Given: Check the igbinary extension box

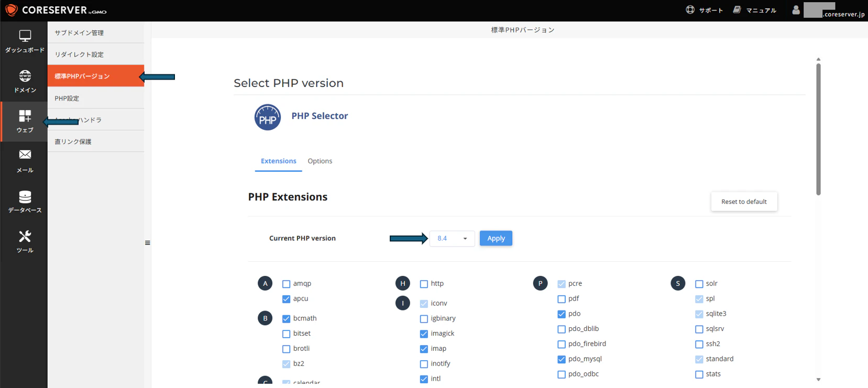Looking at the screenshot, I should tap(424, 318).
